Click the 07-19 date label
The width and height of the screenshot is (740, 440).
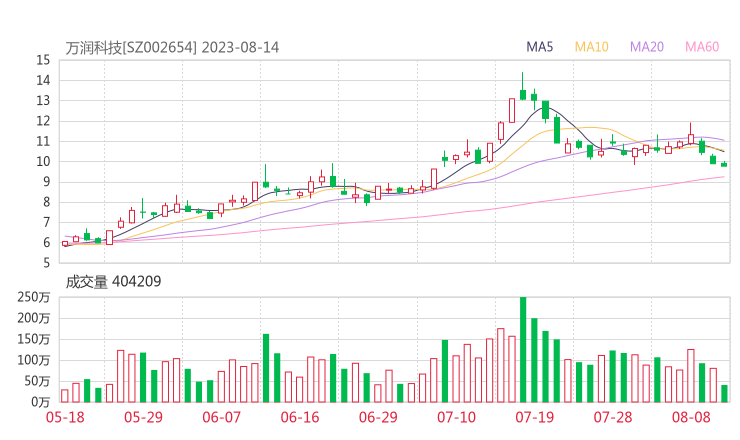coord(534,417)
